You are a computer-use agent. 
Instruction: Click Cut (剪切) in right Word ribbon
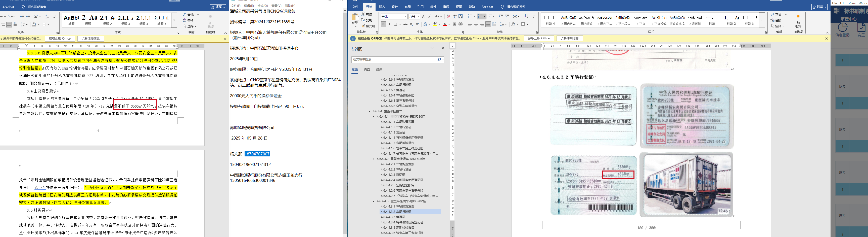pos(367,15)
